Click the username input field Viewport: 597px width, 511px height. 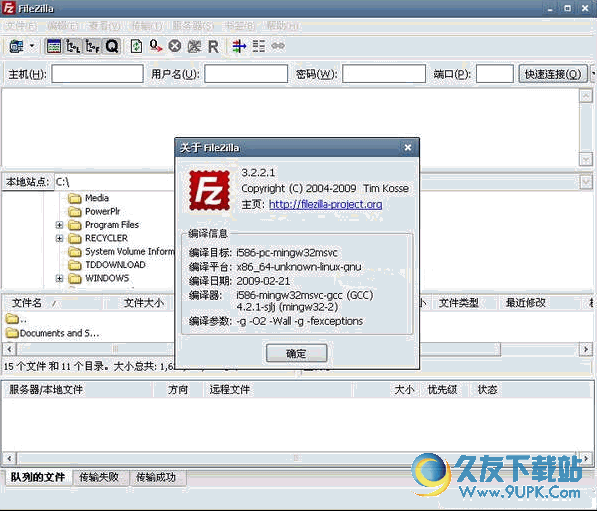(246, 73)
